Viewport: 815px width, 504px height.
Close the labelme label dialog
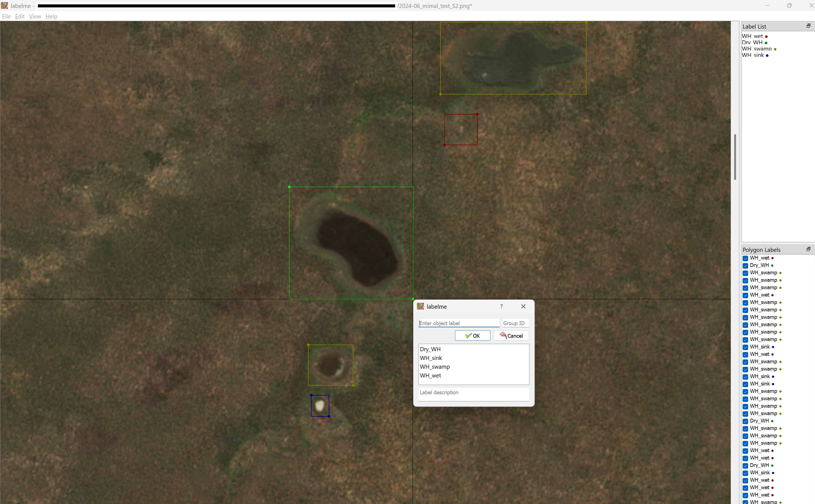[523, 306]
